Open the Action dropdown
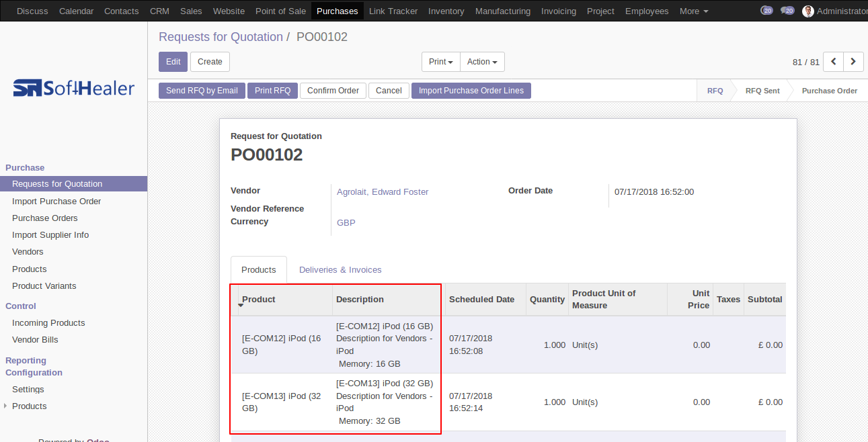The height and width of the screenshot is (442, 868). click(x=482, y=62)
